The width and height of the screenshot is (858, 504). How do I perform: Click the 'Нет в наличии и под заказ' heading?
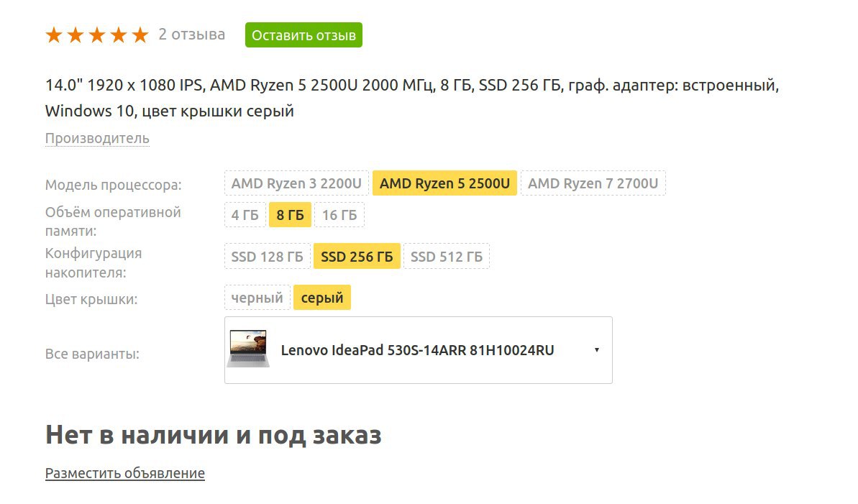coord(214,436)
